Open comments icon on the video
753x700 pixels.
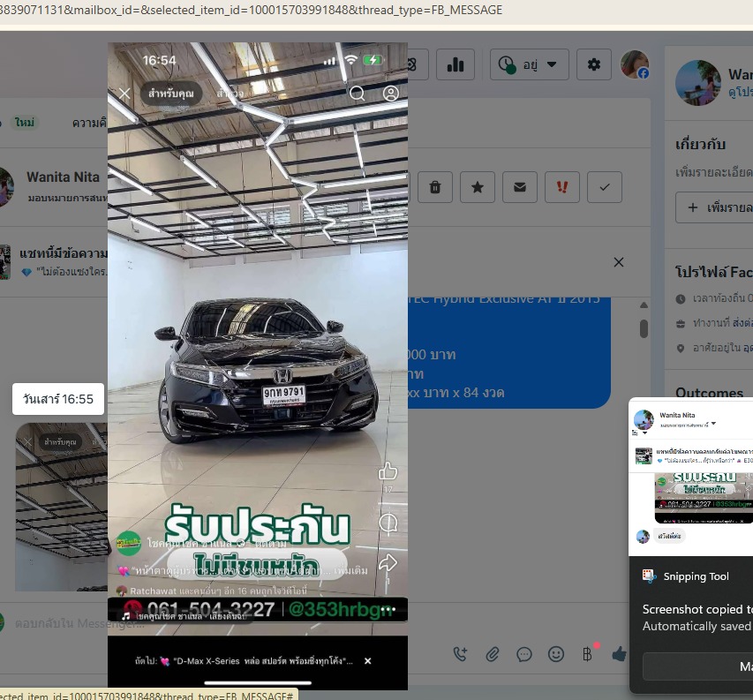point(388,523)
